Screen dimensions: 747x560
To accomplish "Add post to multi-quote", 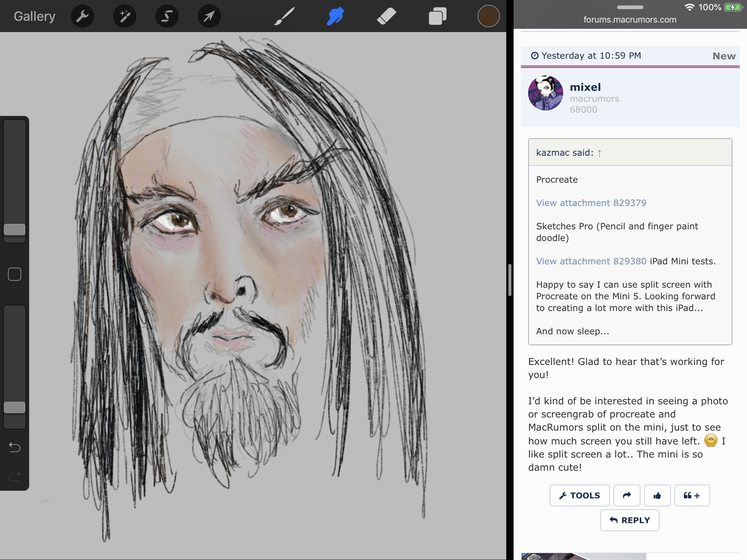I will [x=692, y=495].
